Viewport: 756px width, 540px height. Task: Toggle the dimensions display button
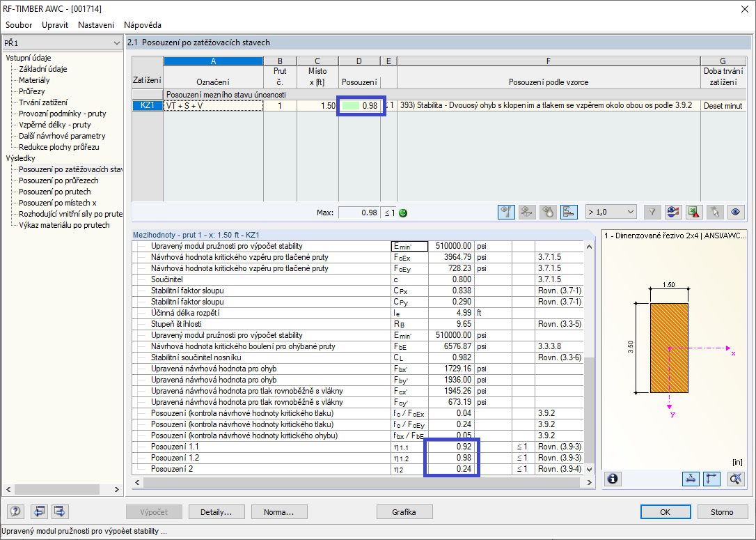click(691, 479)
